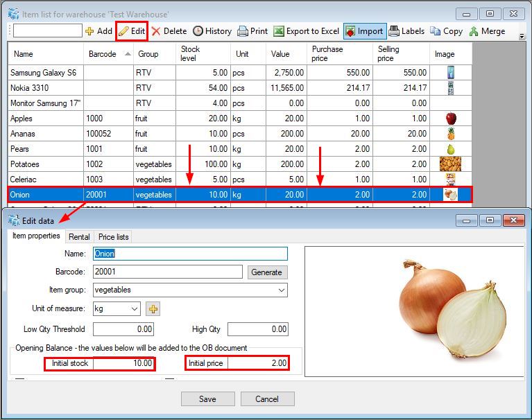Click the Print toolbar button
The width and height of the screenshot is (532, 420).
click(x=252, y=31)
